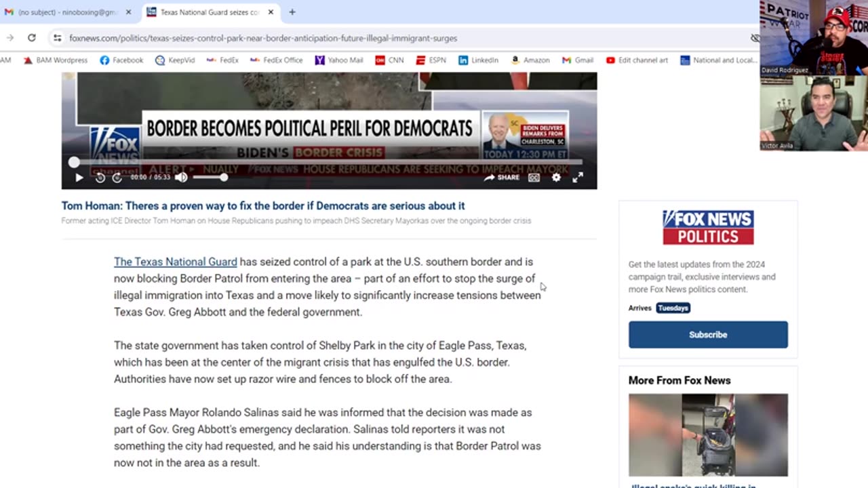Open National and Local bookmark
The height and width of the screenshot is (488, 868).
pos(718,60)
